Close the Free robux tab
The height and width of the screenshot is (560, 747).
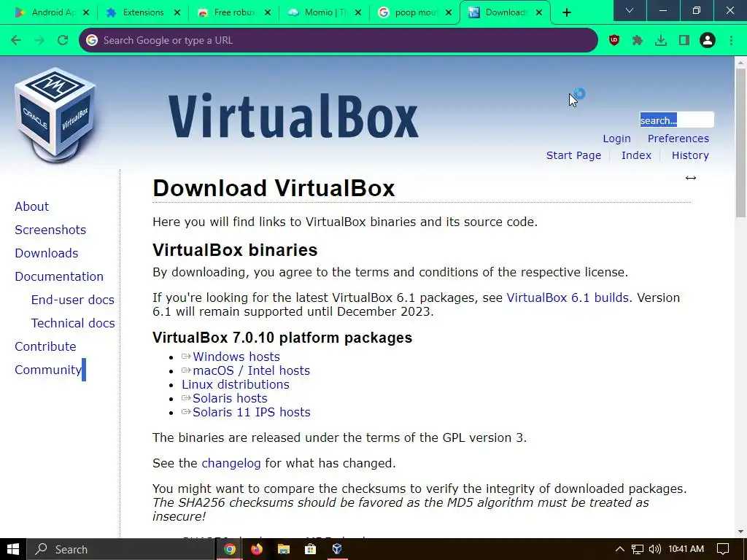click(268, 13)
